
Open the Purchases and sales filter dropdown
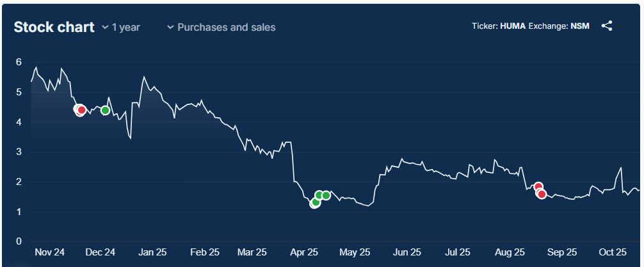click(x=221, y=28)
